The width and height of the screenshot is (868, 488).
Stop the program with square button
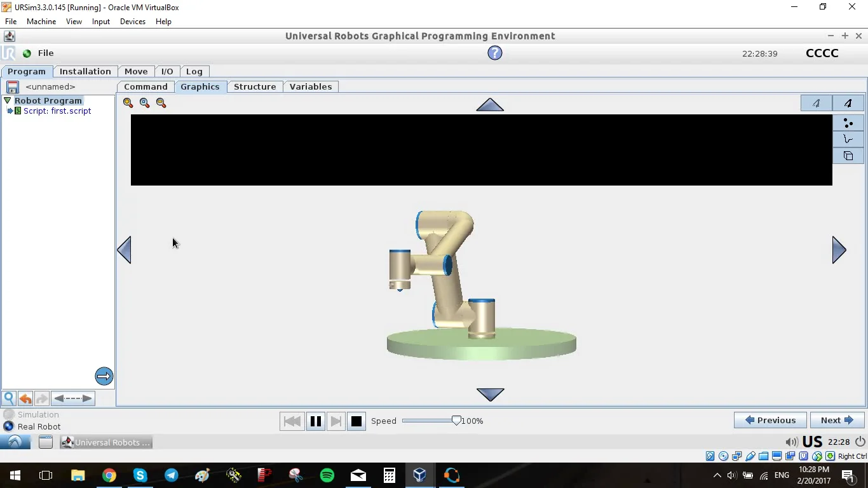click(x=356, y=421)
